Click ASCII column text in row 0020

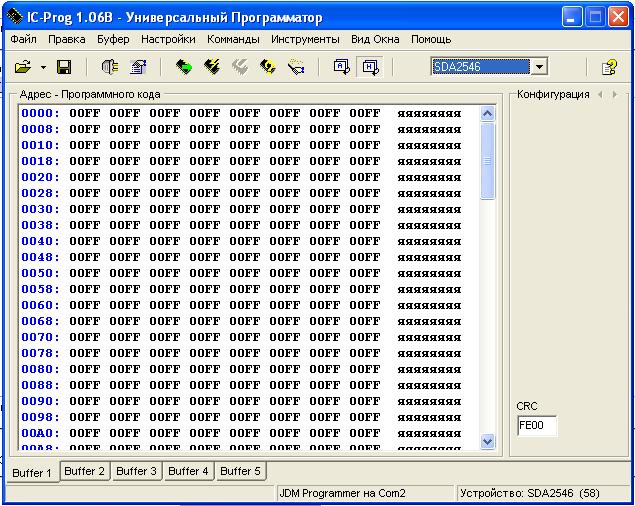429,178
